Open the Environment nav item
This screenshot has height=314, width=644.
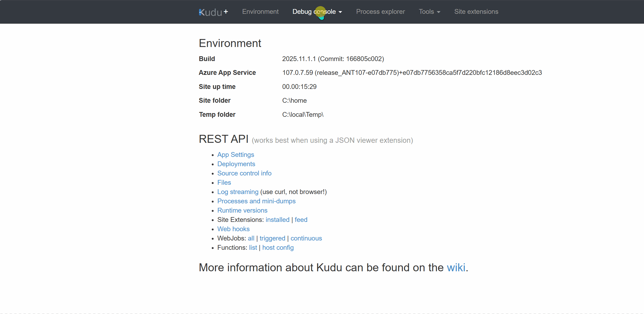pyautogui.click(x=260, y=12)
